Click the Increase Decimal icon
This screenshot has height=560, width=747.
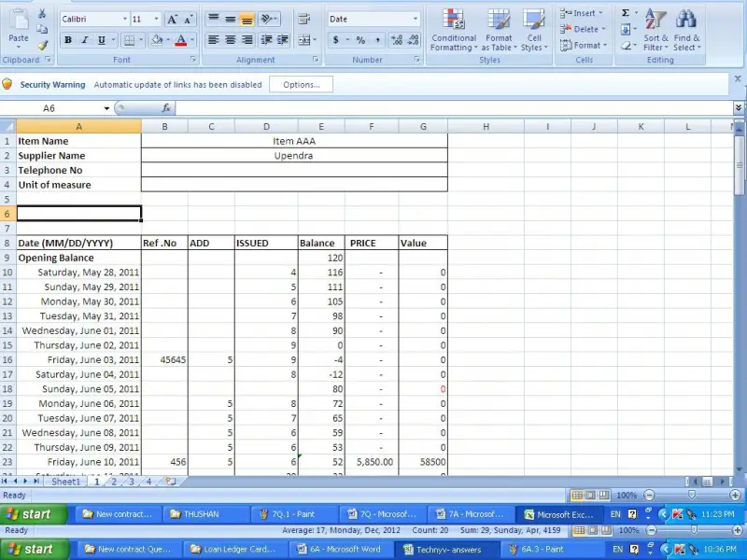pos(396,40)
